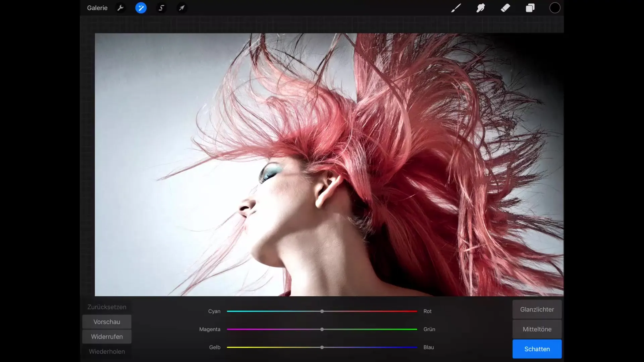The image size is (644, 362).
Task: Click the Magenta–Grün slider handle
Action: (322, 329)
